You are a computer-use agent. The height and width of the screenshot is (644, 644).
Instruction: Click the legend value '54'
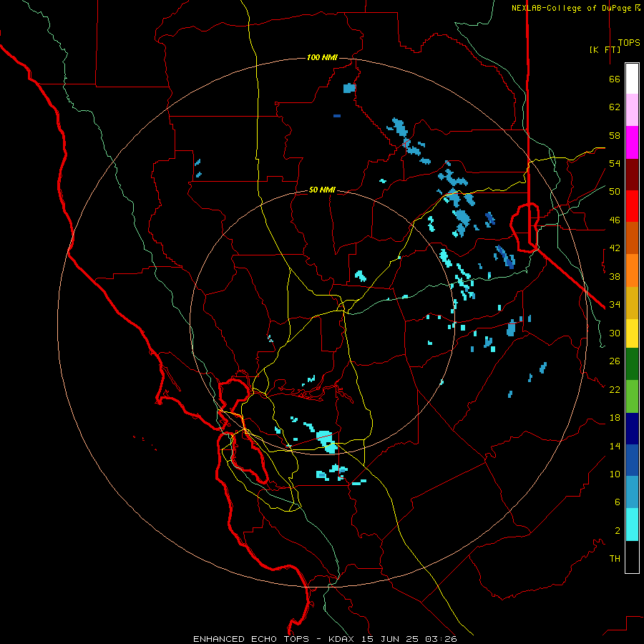point(615,163)
